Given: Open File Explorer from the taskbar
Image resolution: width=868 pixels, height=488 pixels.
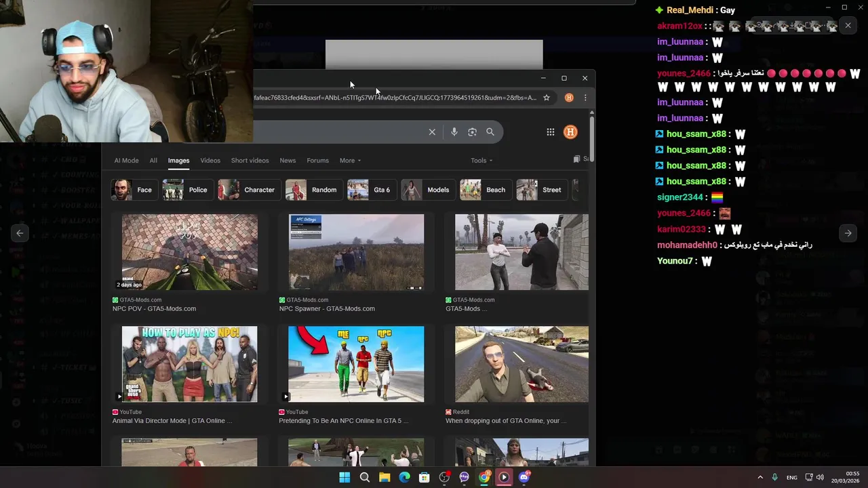Looking at the screenshot, I should point(384,477).
